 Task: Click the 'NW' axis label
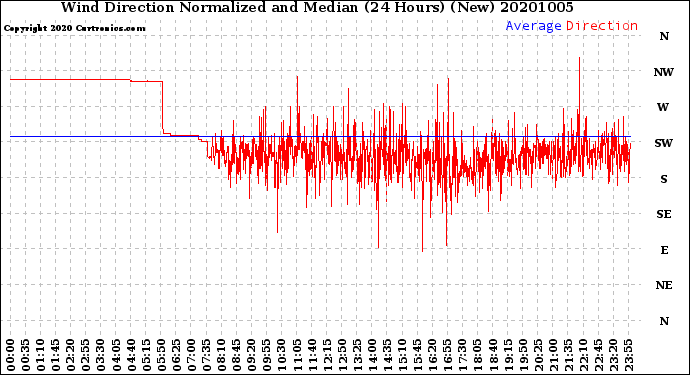tap(664, 72)
